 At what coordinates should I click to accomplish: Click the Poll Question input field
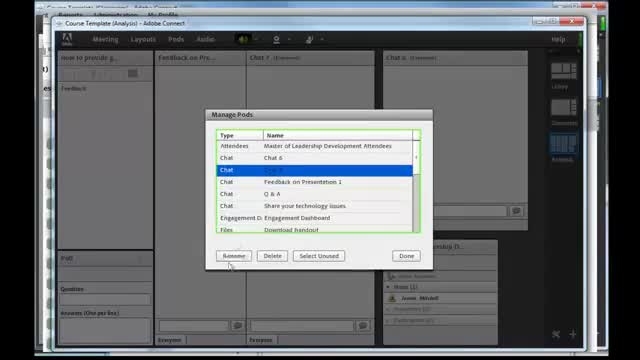[105, 300]
